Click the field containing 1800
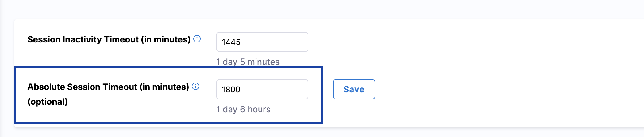The height and width of the screenshot is (137, 644). (x=262, y=89)
